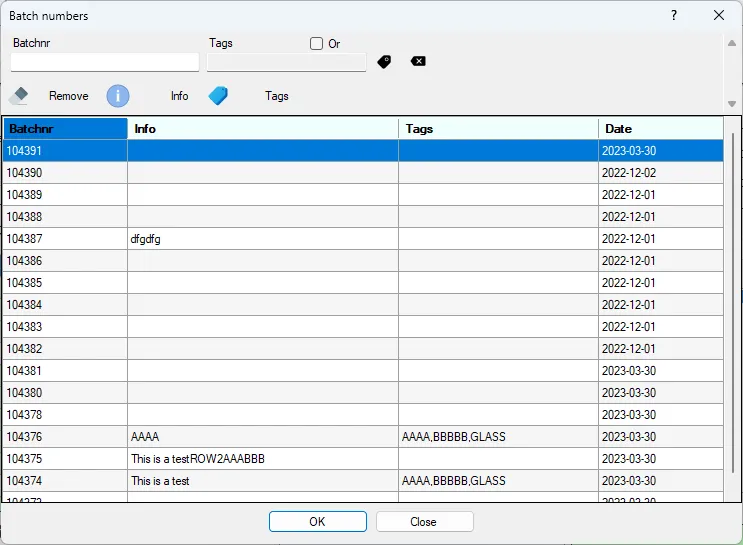Click tags cell of batch 104374
Viewport: 743px width, 545px height.
[x=498, y=481]
